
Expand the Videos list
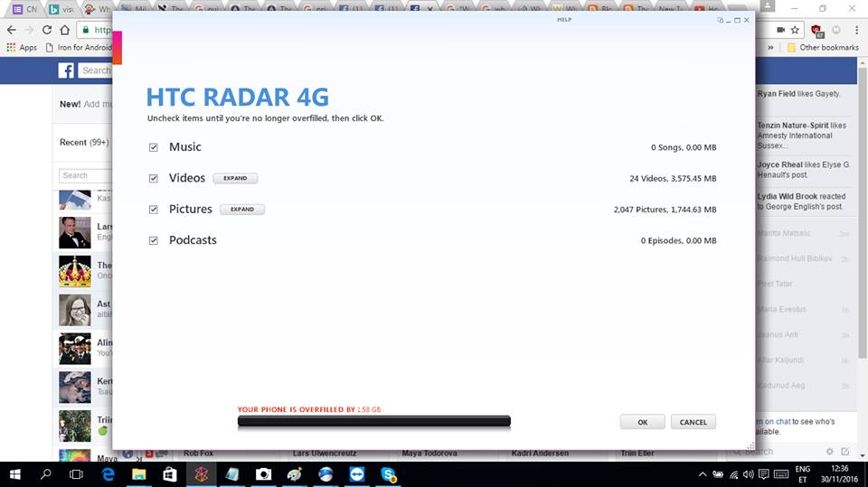pyautogui.click(x=235, y=178)
